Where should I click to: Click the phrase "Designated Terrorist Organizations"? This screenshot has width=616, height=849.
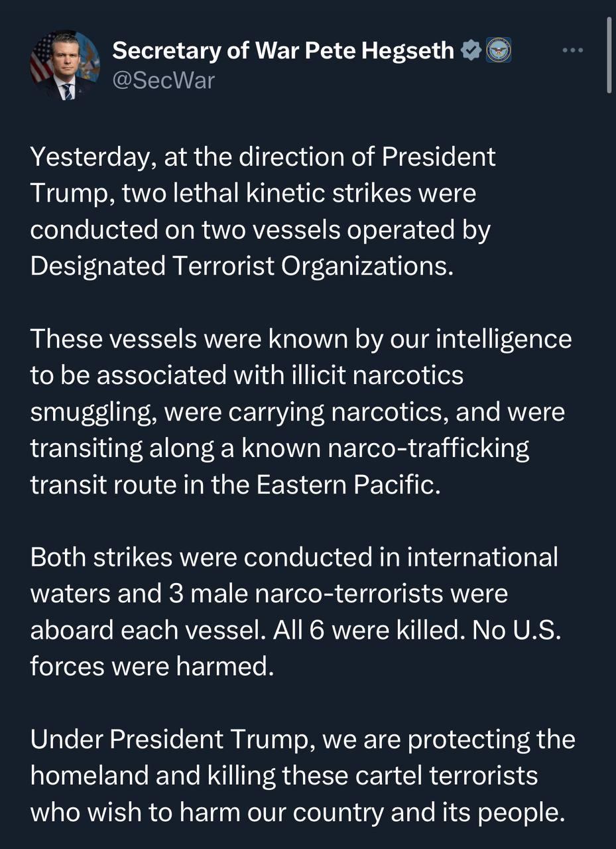click(x=243, y=266)
